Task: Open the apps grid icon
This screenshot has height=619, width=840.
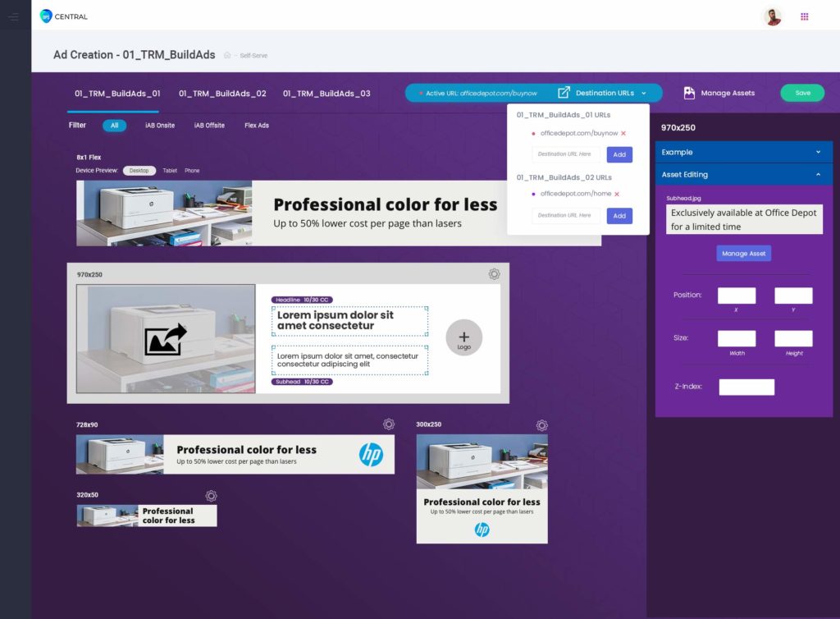Action: point(804,16)
